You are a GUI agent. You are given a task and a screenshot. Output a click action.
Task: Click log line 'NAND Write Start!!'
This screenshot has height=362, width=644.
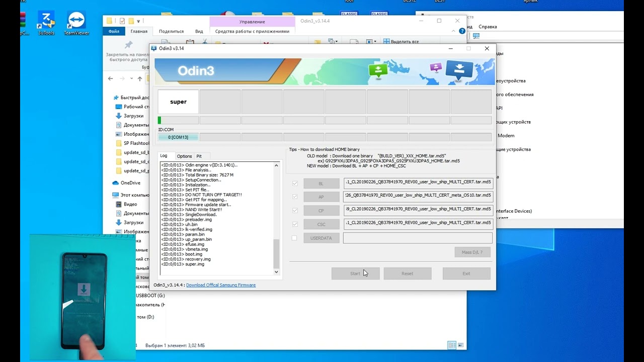click(191, 210)
